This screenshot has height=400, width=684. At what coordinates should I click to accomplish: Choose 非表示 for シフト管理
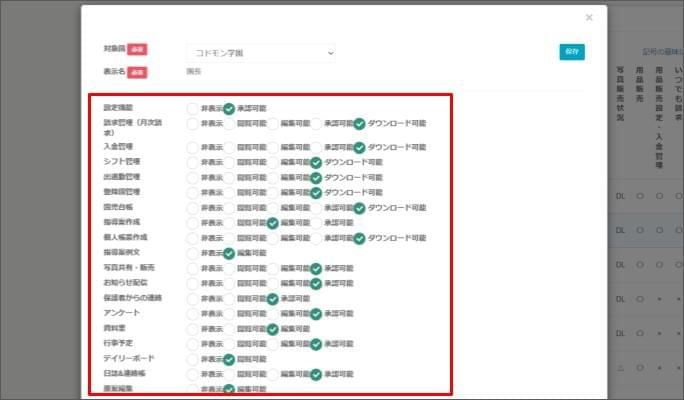[193, 162]
